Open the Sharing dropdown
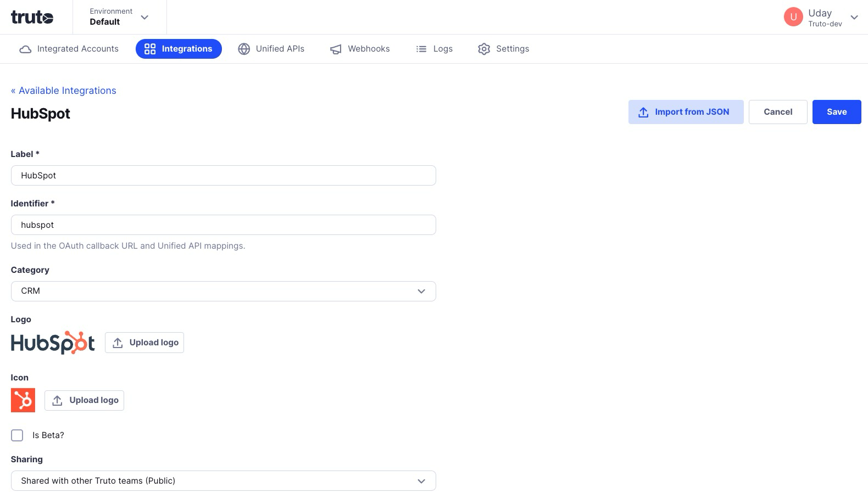 pyautogui.click(x=224, y=481)
